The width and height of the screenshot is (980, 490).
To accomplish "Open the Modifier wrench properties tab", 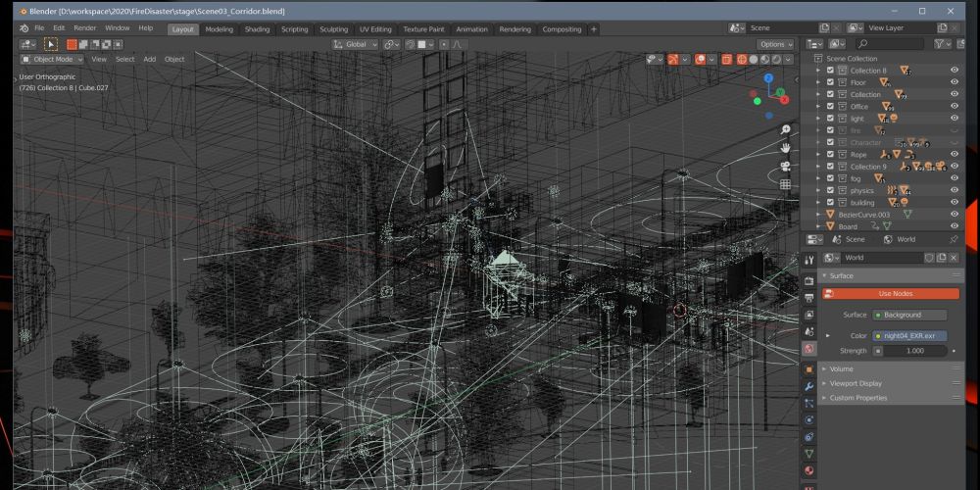I will tap(809, 386).
